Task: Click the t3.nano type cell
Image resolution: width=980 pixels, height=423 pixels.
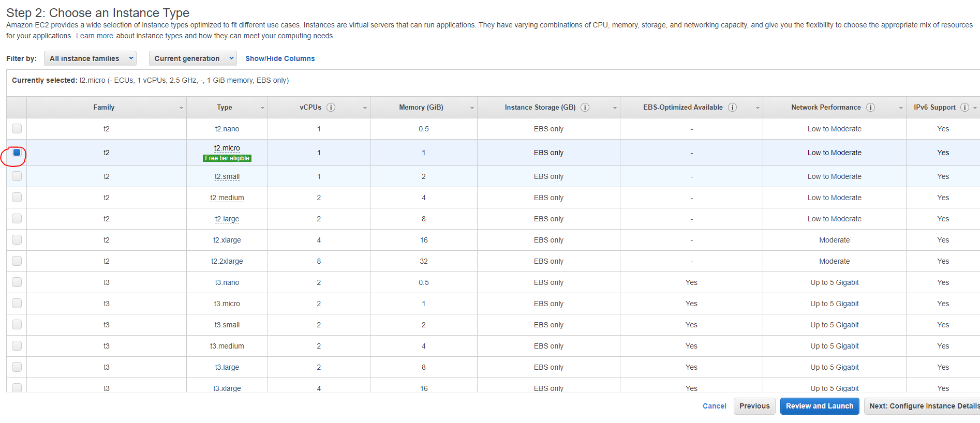Action: pyautogui.click(x=227, y=282)
